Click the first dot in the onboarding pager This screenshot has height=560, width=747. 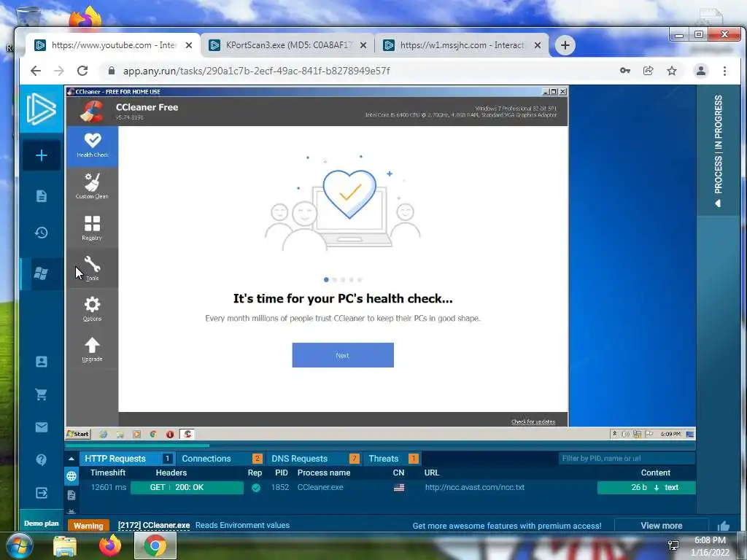tap(326, 279)
